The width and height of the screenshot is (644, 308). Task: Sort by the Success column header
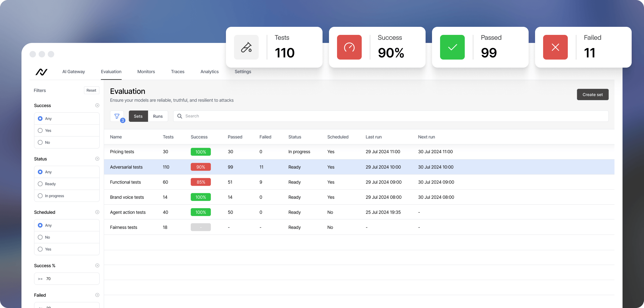199,137
